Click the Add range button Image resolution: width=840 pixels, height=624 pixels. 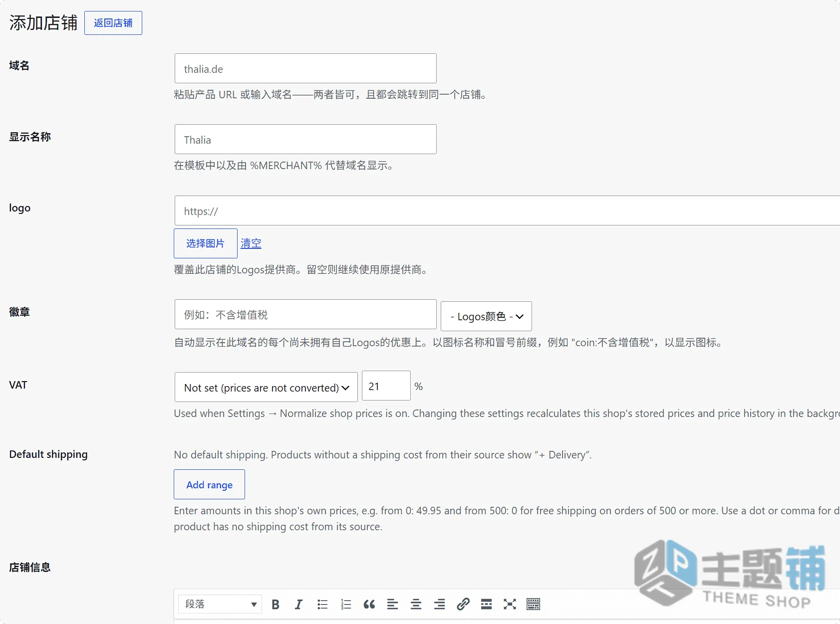pyautogui.click(x=209, y=484)
